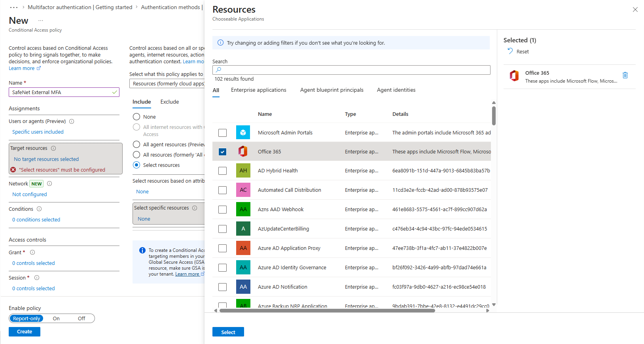
Task: Click the Azure AD Notification icon
Action: click(243, 287)
